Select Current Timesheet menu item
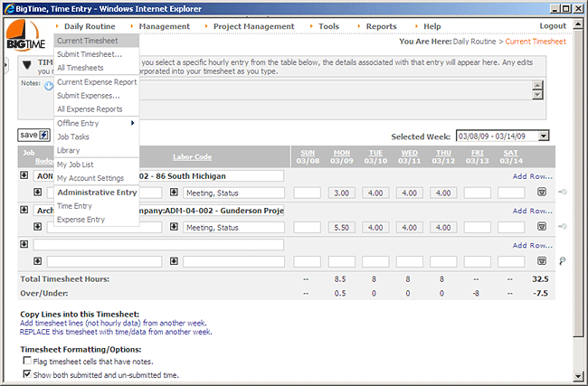The height and width of the screenshot is (386, 588). point(97,41)
